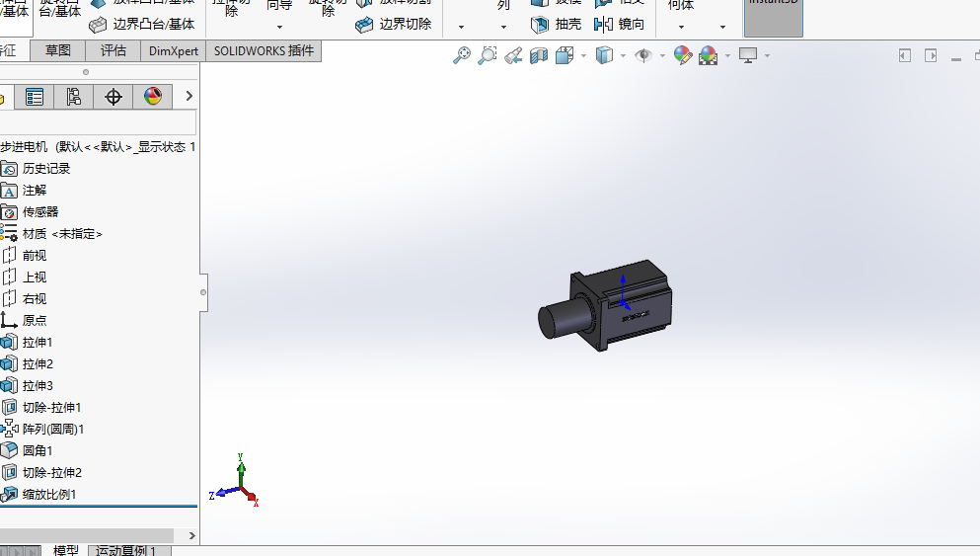This screenshot has height=556, width=980.
Task: Click the XYZ orientation triad in viewport
Action: 234,480
